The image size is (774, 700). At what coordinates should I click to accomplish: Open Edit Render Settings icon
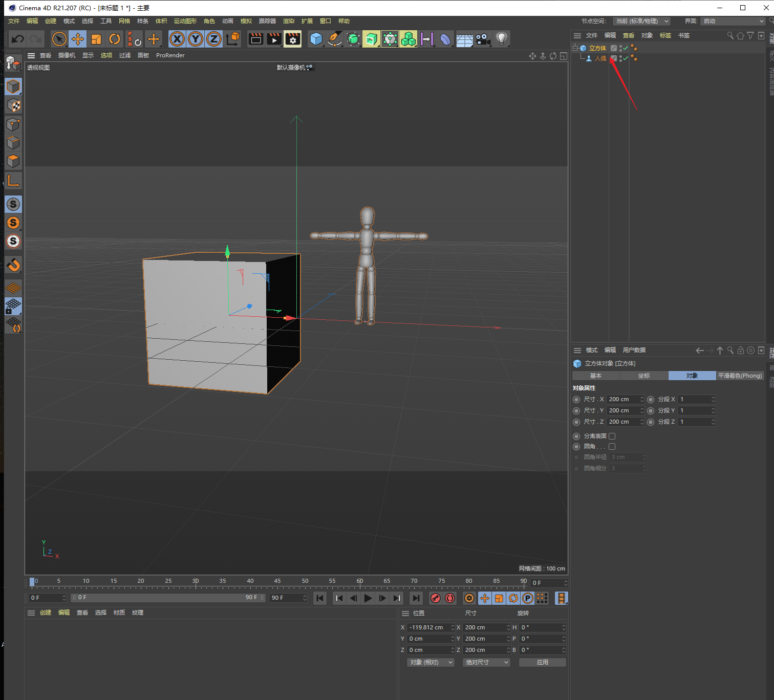293,39
